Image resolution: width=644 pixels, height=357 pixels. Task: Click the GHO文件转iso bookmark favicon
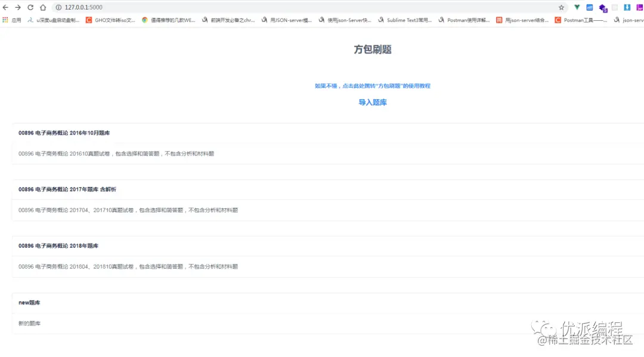point(88,20)
